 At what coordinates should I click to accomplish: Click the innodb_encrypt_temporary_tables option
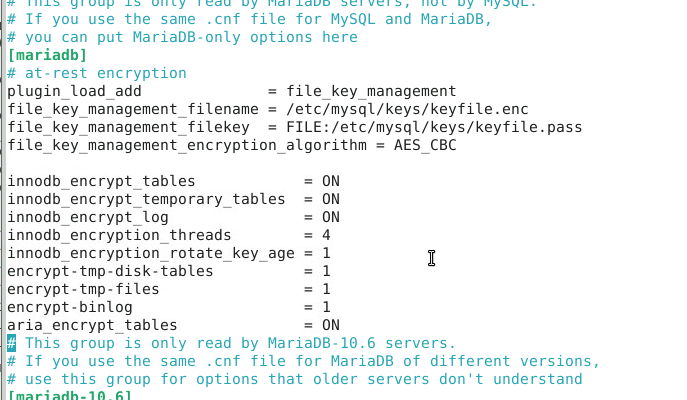[146, 199]
